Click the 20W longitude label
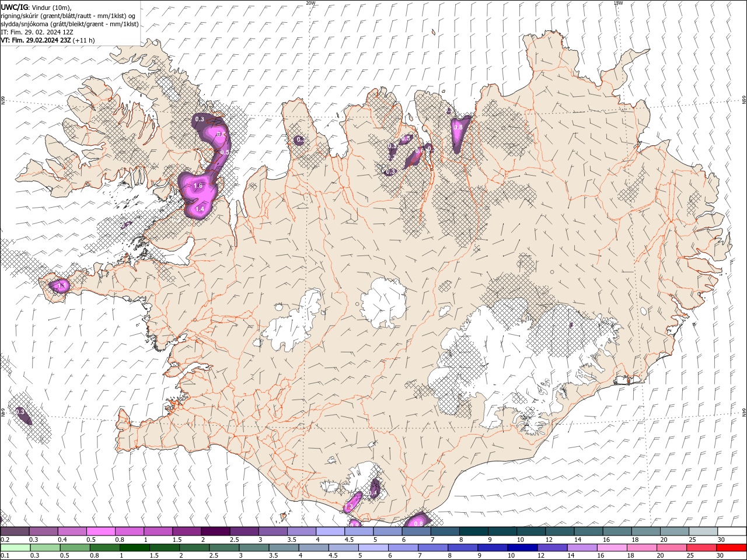The height and width of the screenshot is (560, 747). tap(310, 2)
